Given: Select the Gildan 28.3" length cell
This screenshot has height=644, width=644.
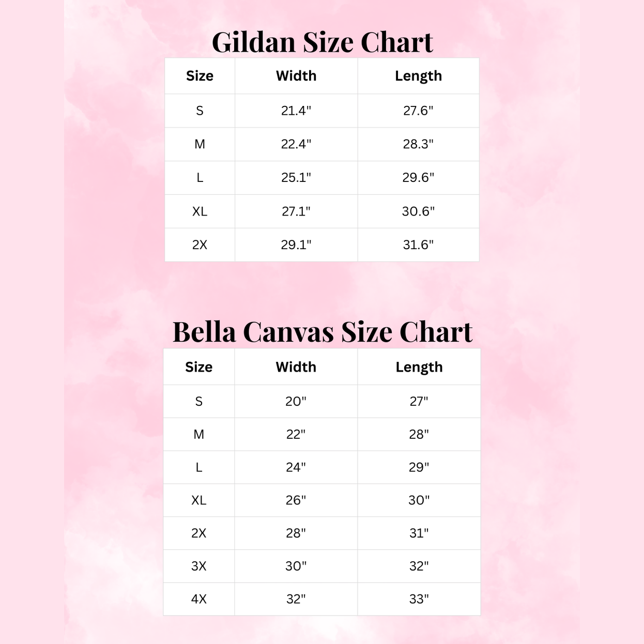Looking at the screenshot, I should point(418,144).
